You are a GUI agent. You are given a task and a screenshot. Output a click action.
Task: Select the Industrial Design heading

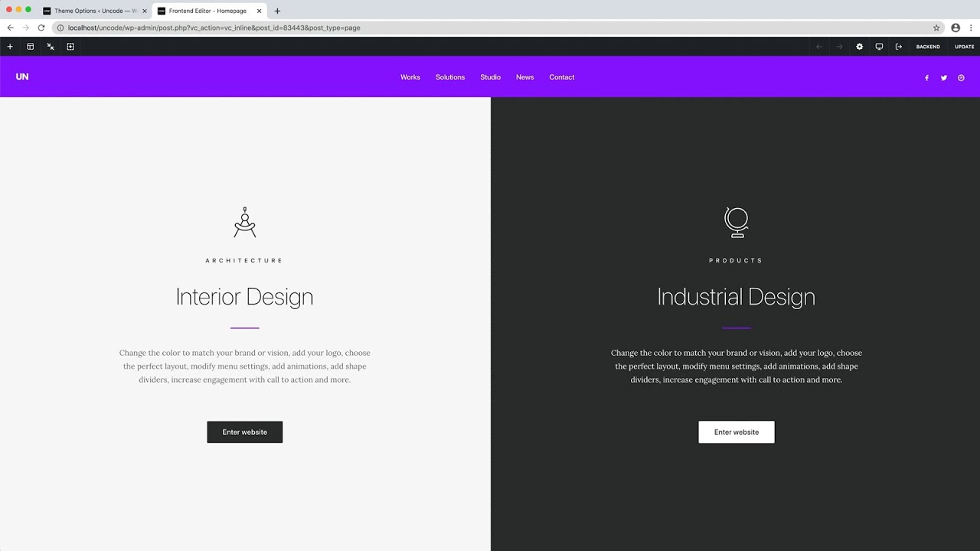pos(737,297)
